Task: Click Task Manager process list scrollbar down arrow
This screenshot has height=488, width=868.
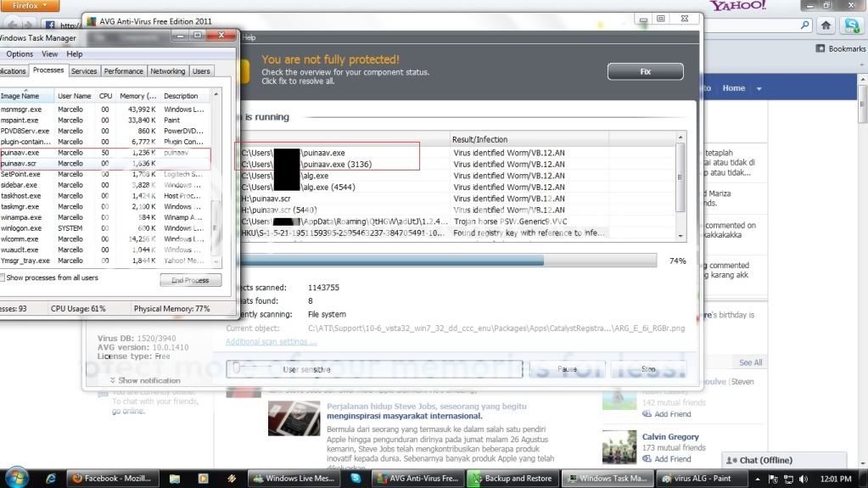Action: 216,262
